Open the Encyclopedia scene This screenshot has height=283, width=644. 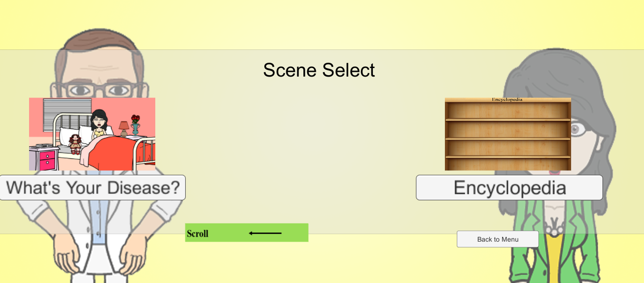(x=509, y=187)
